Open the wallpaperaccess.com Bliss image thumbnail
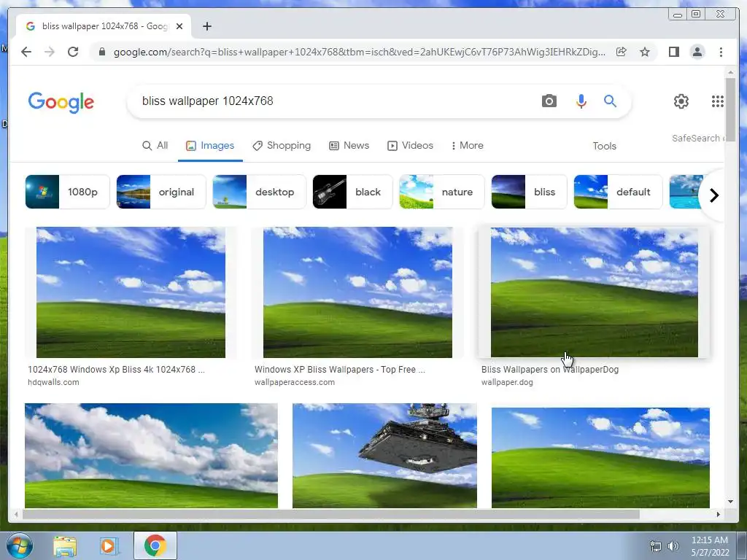 357,292
